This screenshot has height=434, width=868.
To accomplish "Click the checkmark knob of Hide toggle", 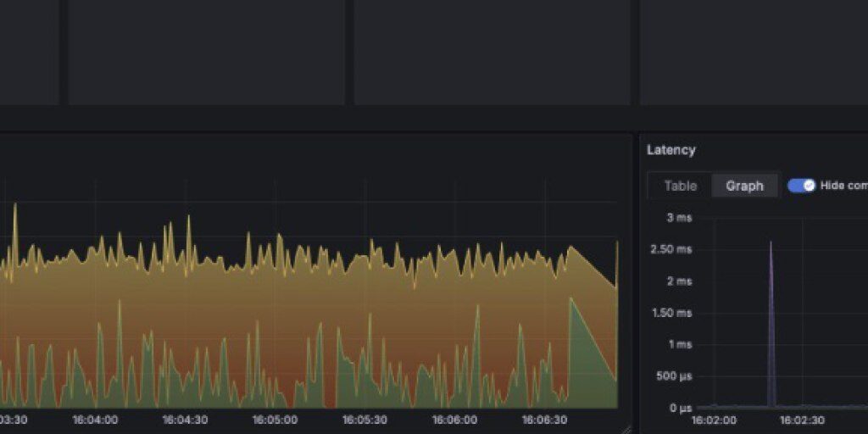I will pos(808,186).
